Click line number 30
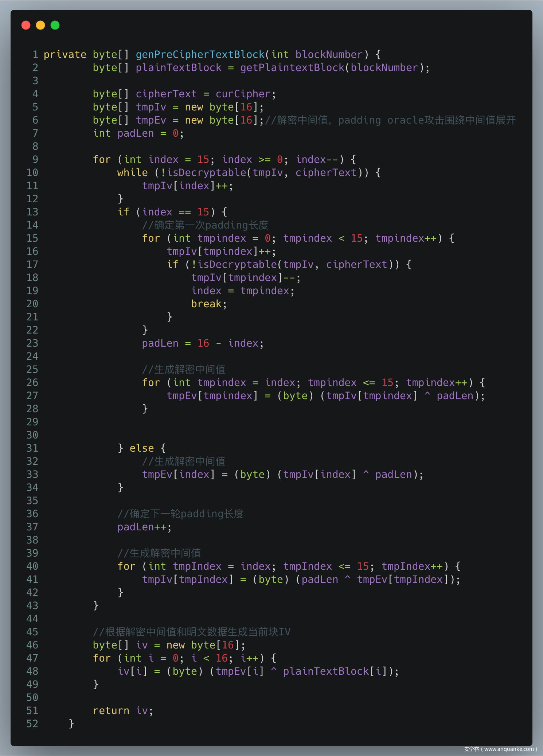 pyautogui.click(x=32, y=435)
